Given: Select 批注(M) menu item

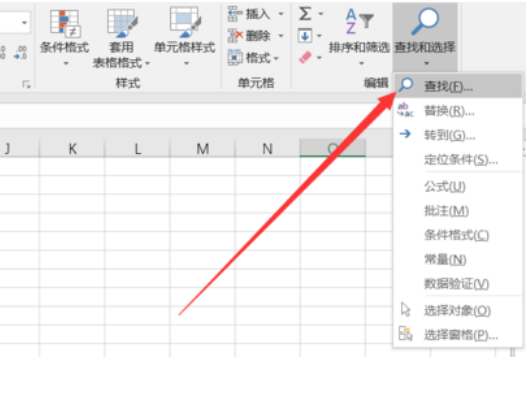Looking at the screenshot, I should [x=458, y=211].
